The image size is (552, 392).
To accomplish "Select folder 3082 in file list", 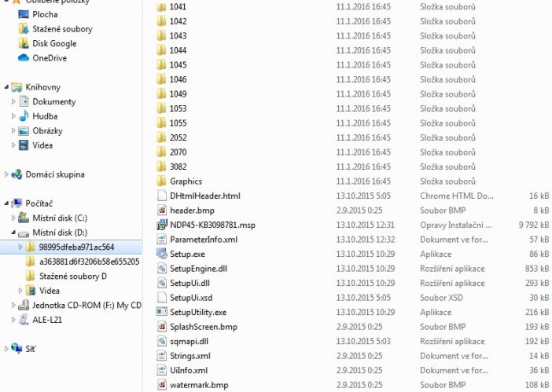I will [178, 167].
